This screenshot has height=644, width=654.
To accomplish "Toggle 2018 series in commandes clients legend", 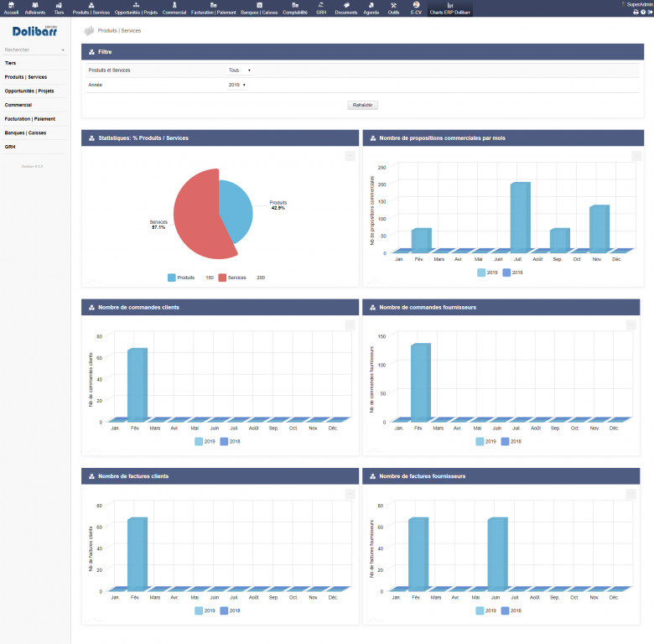I will click(x=224, y=441).
